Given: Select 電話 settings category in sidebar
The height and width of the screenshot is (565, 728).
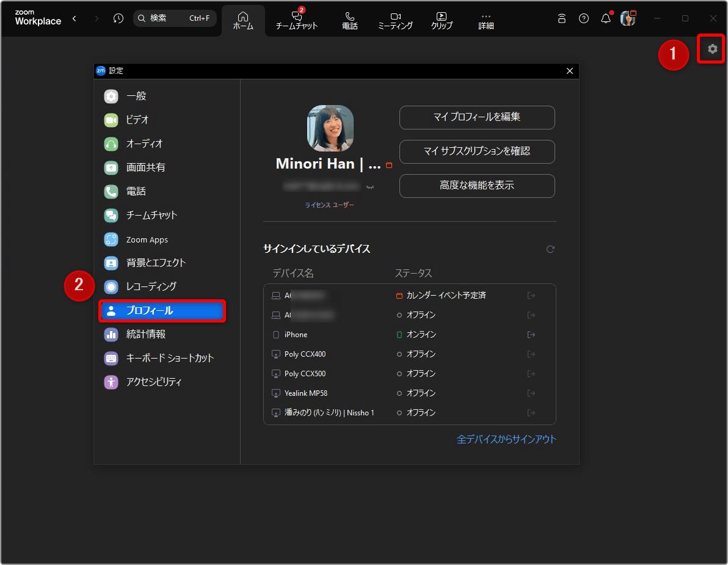Looking at the screenshot, I should pyautogui.click(x=162, y=191).
